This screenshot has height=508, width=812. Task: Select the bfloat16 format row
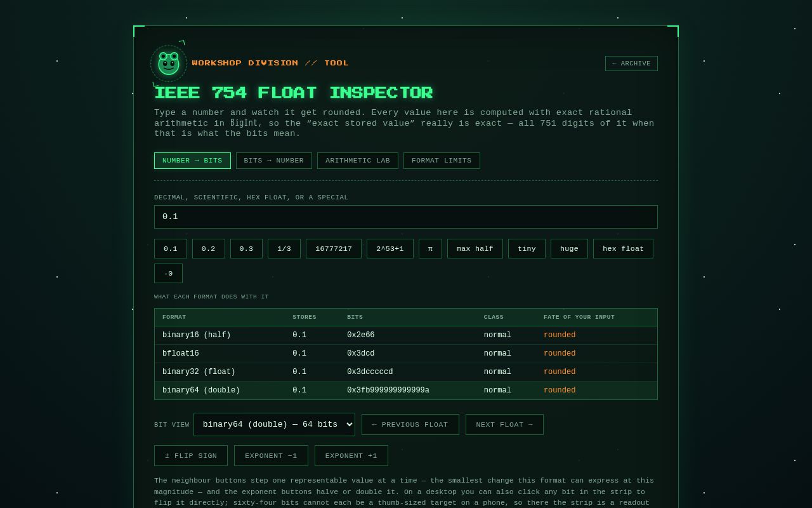tap(406, 354)
